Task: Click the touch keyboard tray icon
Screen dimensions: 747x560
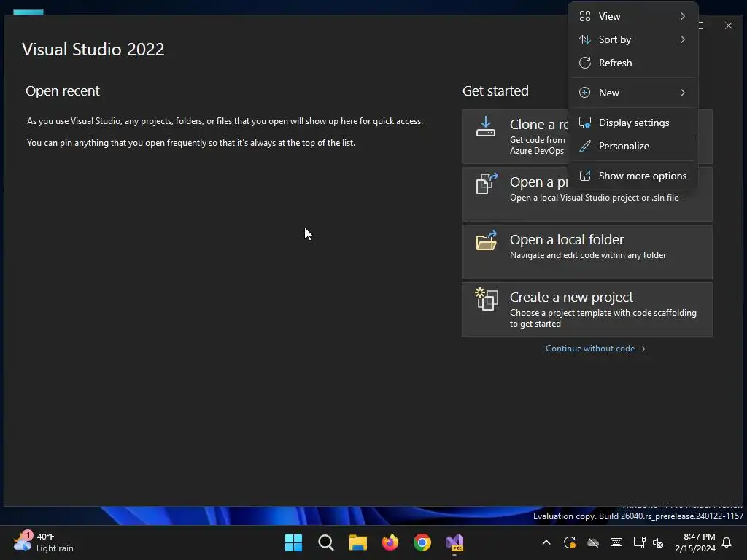Action: tap(616, 542)
